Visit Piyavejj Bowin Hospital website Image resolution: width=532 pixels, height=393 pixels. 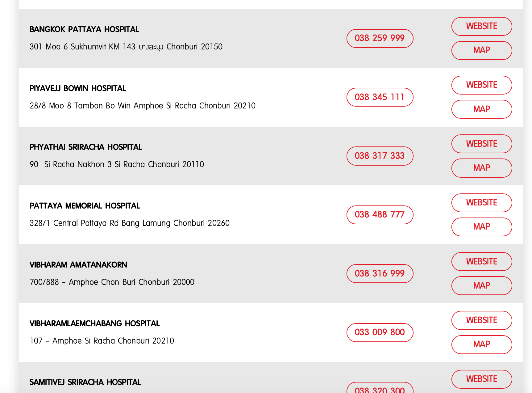(x=481, y=85)
